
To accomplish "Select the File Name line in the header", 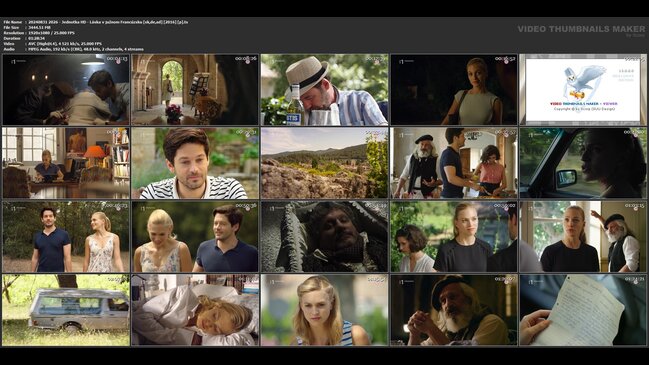I will pos(96,22).
